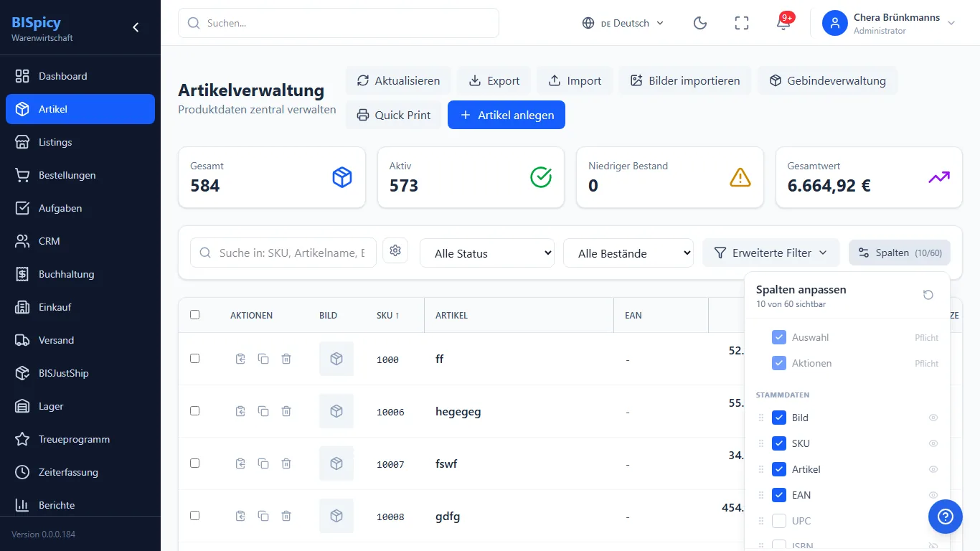Sort by the Artikel column header

click(x=451, y=315)
